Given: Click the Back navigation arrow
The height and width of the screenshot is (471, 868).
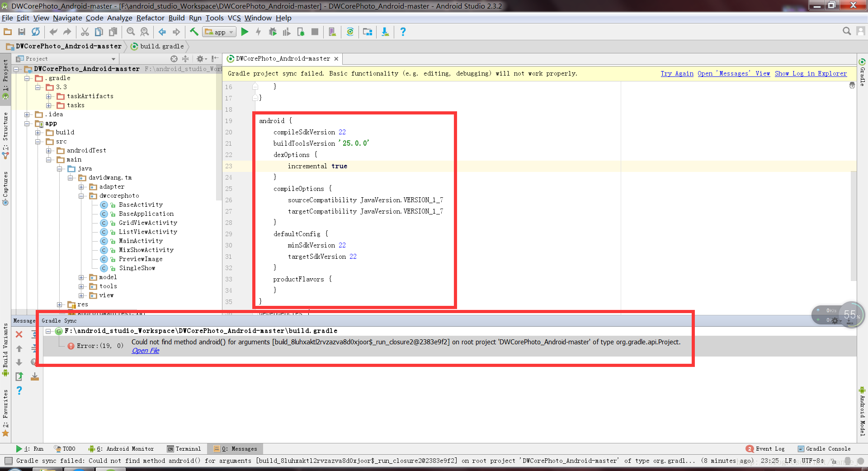Looking at the screenshot, I should pyautogui.click(x=162, y=32).
